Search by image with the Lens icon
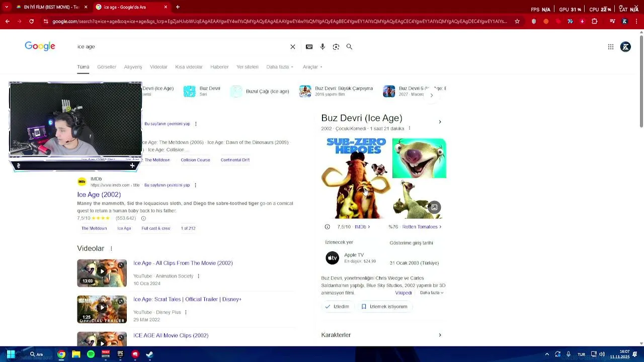Screen dimensions: 644x362 click(x=336, y=47)
